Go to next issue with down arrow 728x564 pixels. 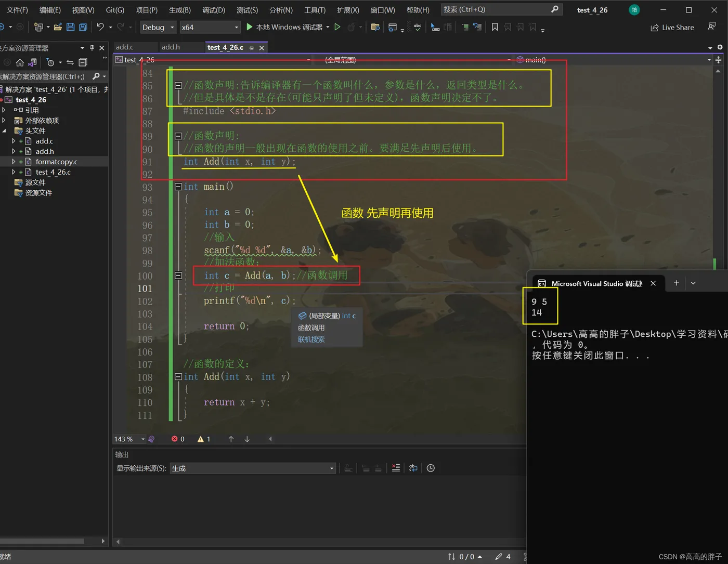tap(247, 439)
